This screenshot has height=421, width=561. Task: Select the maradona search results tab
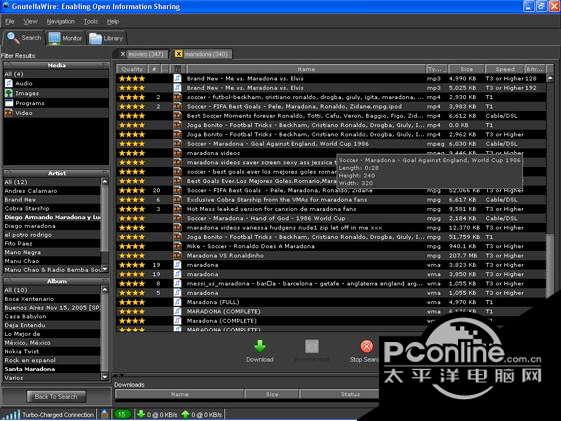tap(206, 54)
